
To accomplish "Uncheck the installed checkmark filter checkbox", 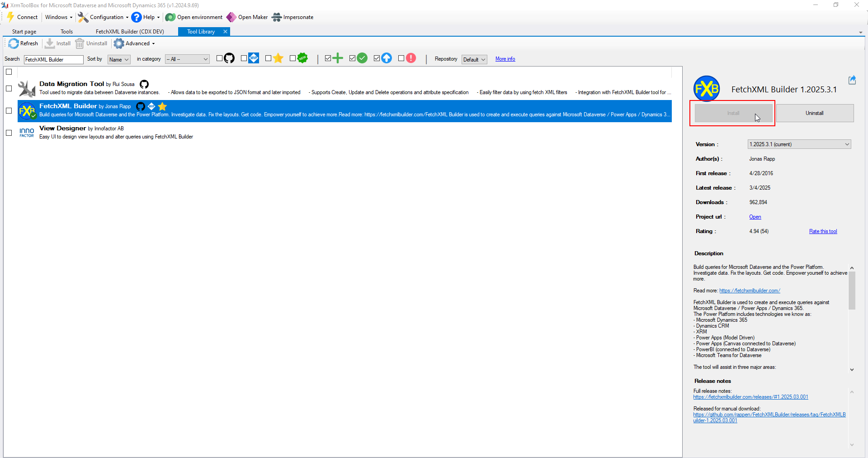I will (352, 58).
